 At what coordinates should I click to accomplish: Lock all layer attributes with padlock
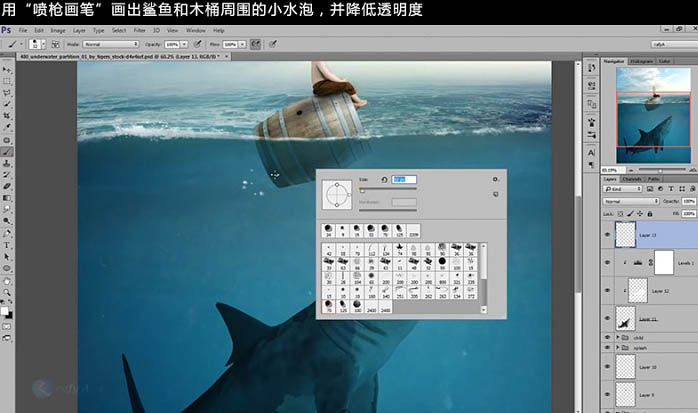tap(650, 214)
